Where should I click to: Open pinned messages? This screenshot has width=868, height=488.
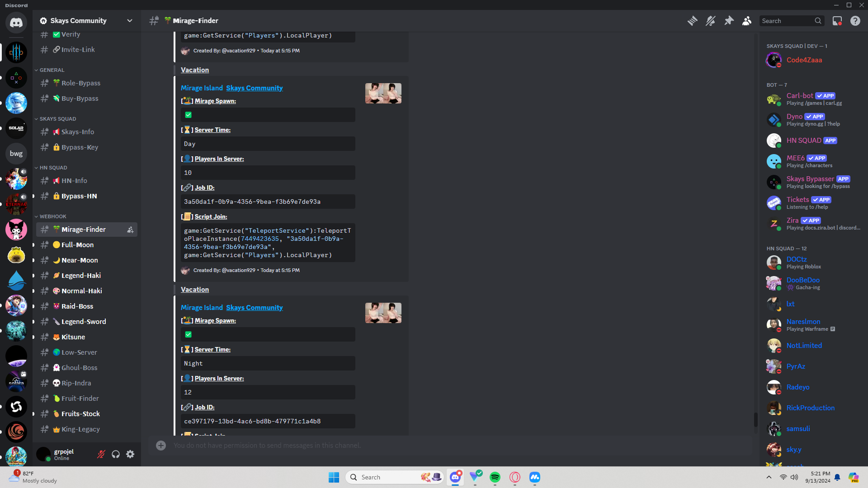click(x=729, y=21)
